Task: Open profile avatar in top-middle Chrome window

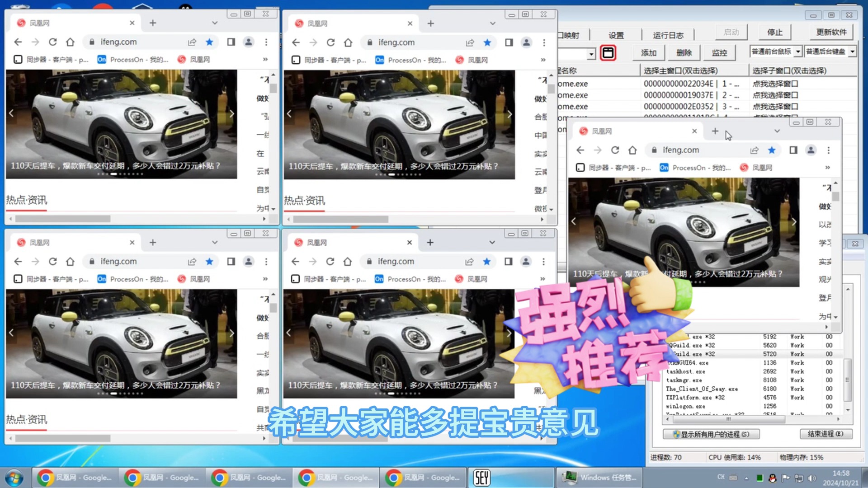Action: [526, 42]
